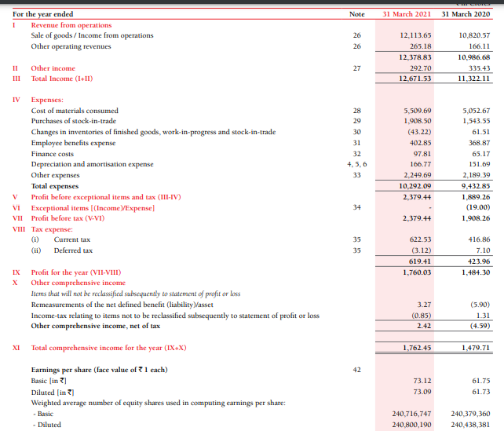Click the 'Finance costs' line item

pyautogui.click(x=52, y=154)
